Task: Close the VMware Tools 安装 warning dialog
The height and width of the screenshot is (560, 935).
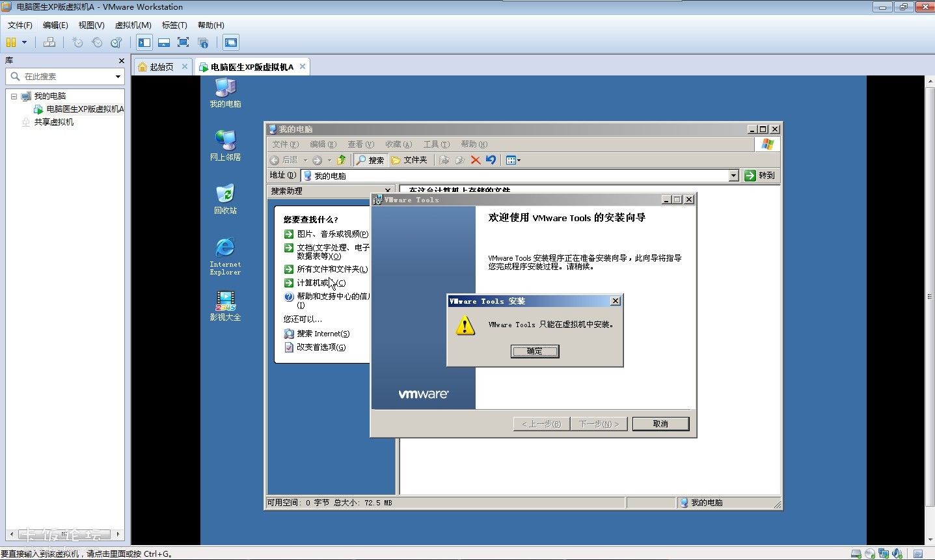Action: click(616, 301)
